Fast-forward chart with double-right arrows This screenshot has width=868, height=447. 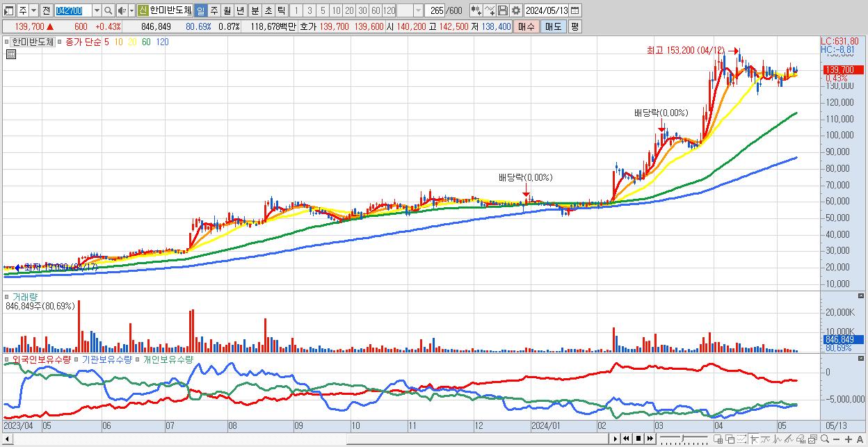point(650,439)
